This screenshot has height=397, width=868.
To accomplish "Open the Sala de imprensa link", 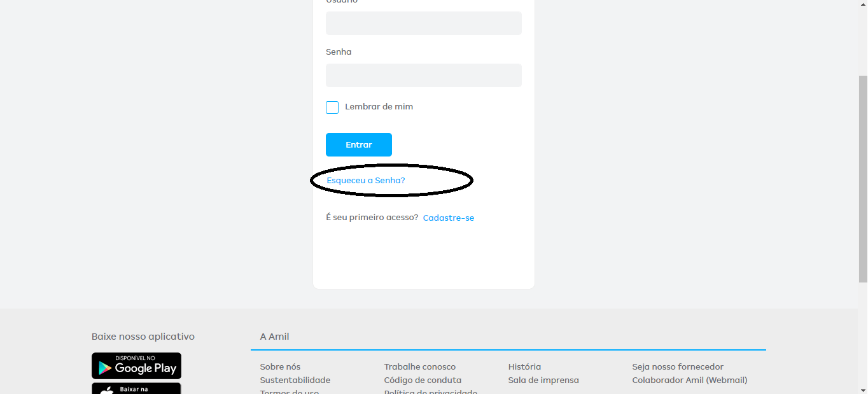I will click(x=543, y=380).
